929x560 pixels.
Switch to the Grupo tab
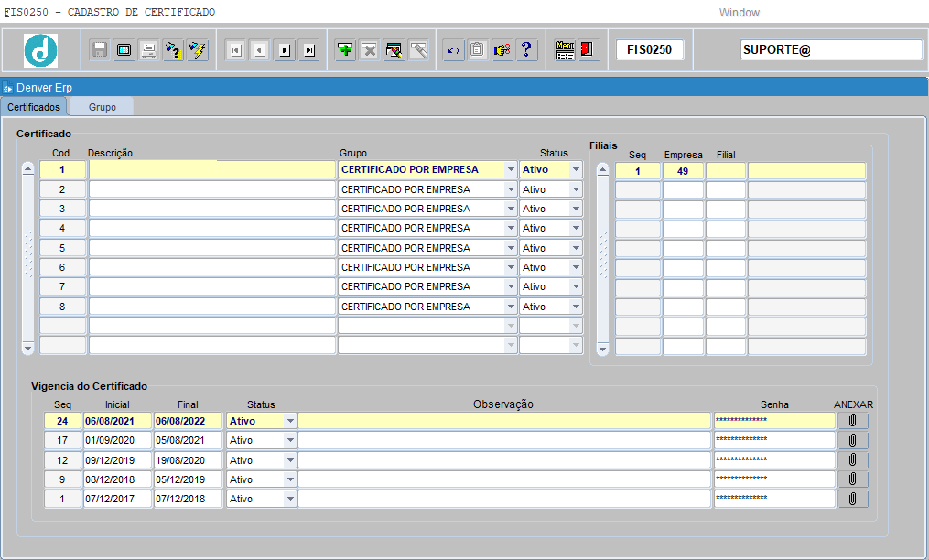pos(102,107)
